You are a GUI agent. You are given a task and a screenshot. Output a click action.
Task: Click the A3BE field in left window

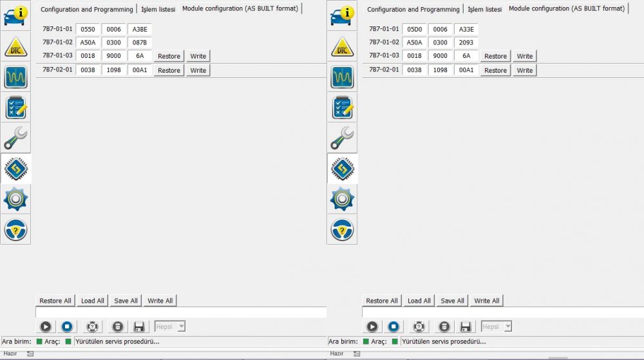(140, 29)
